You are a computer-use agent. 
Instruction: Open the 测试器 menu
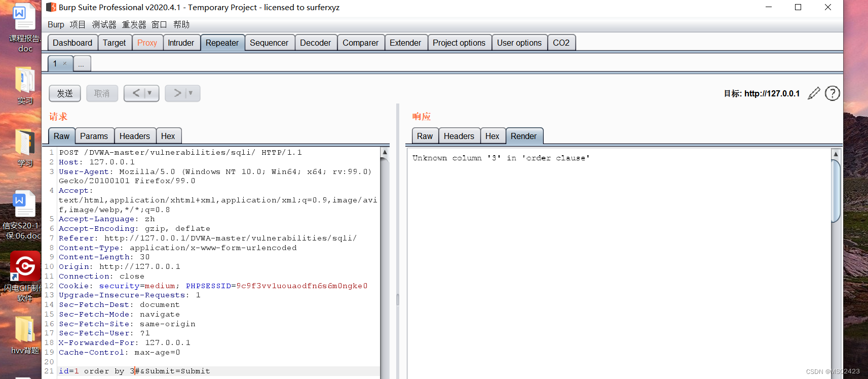click(104, 24)
